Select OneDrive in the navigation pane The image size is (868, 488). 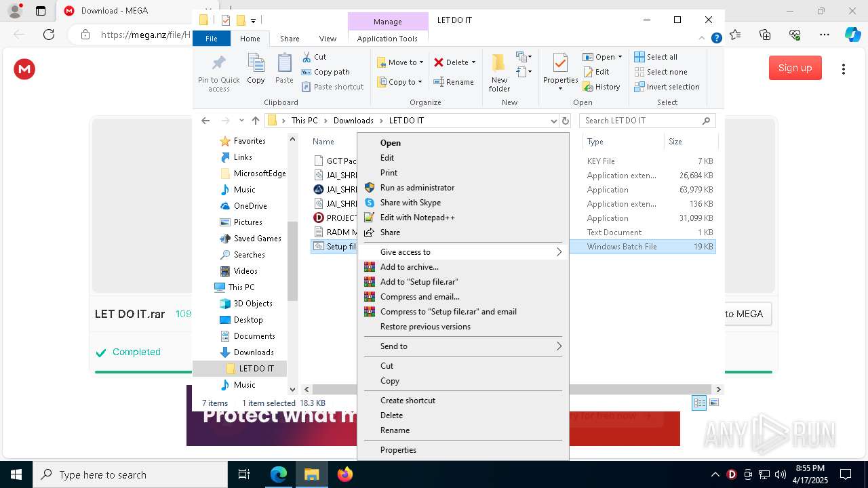[x=243, y=206]
